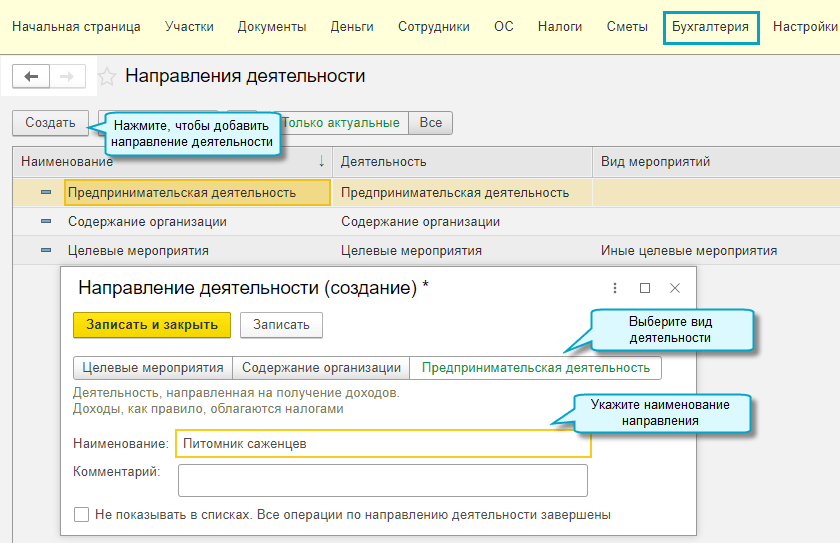Add page to favorites with star icon
This screenshot has height=543, width=840.
pyautogui.click(x=107, y=77)
